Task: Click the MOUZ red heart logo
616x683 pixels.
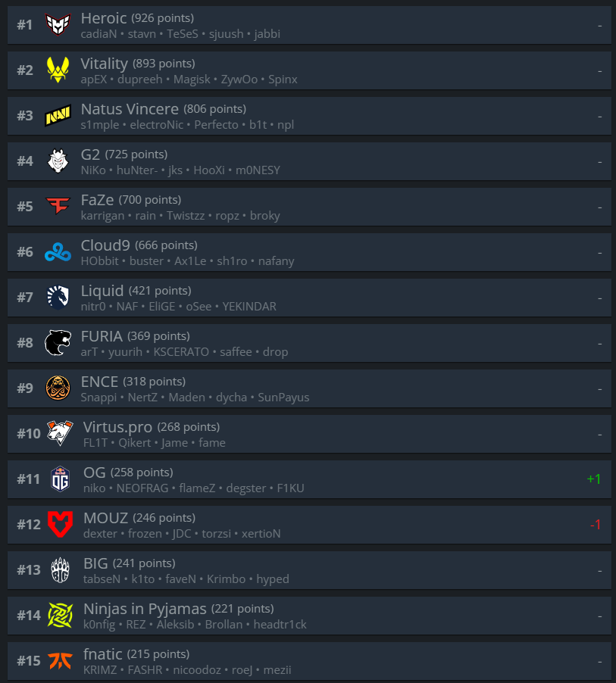Action: 60,524
